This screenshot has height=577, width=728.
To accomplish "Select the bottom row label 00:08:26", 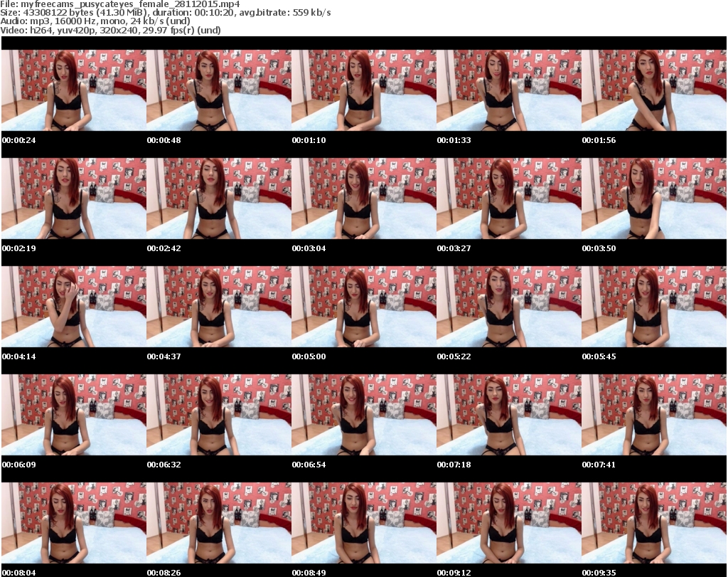I will (164, 572).
